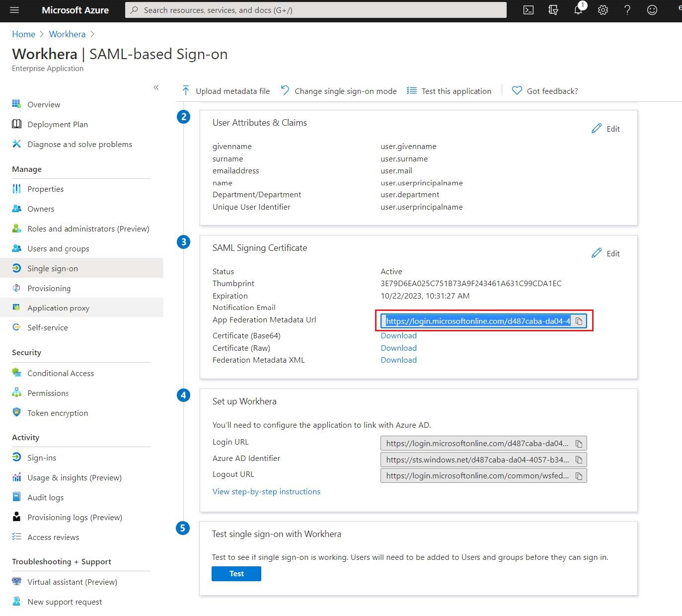Click the Conditional Access icon
682x616 pixels.
click(x=16, y=373)
